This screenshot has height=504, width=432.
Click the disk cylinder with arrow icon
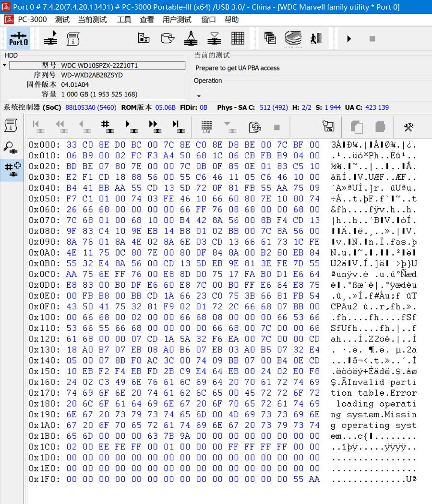click(x=167, y=38)
